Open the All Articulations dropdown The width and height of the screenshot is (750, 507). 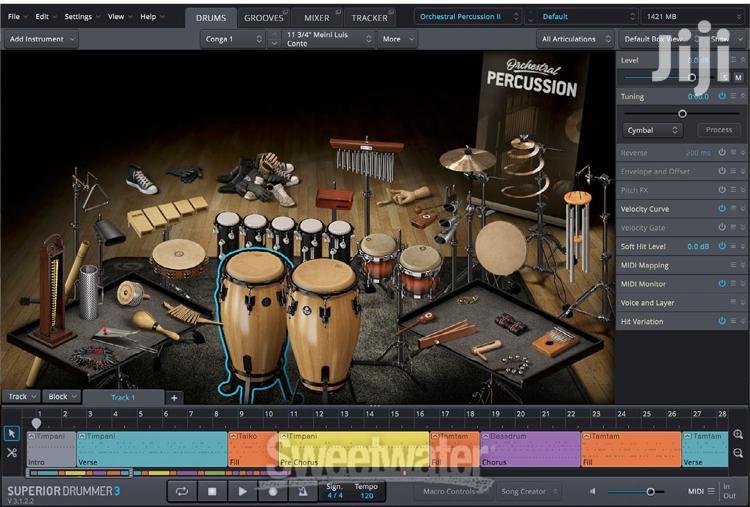(575, 39)
